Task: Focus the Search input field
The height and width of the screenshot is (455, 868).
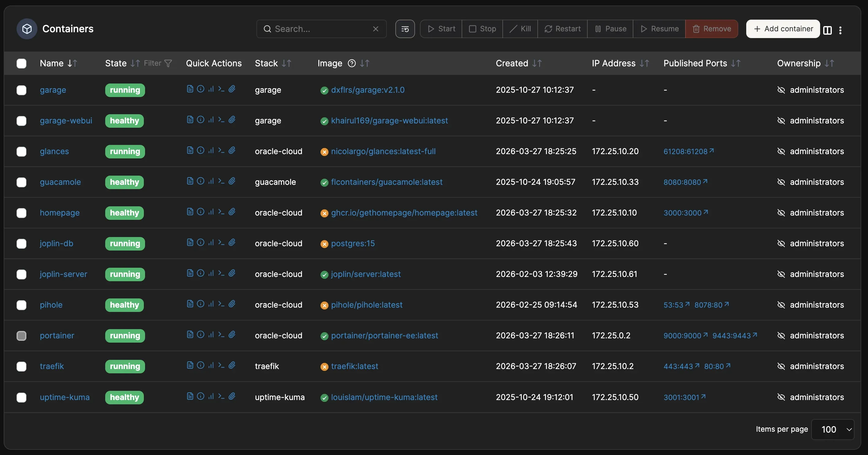Action: pyautogui.click(x=322, y=29)
